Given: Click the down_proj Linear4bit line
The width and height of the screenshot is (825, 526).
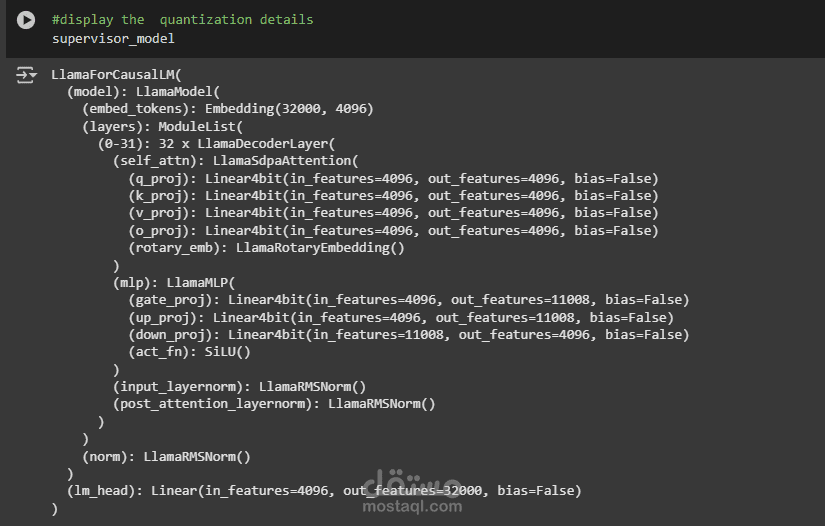Looking at the screenshot, I should coord(408,335).
